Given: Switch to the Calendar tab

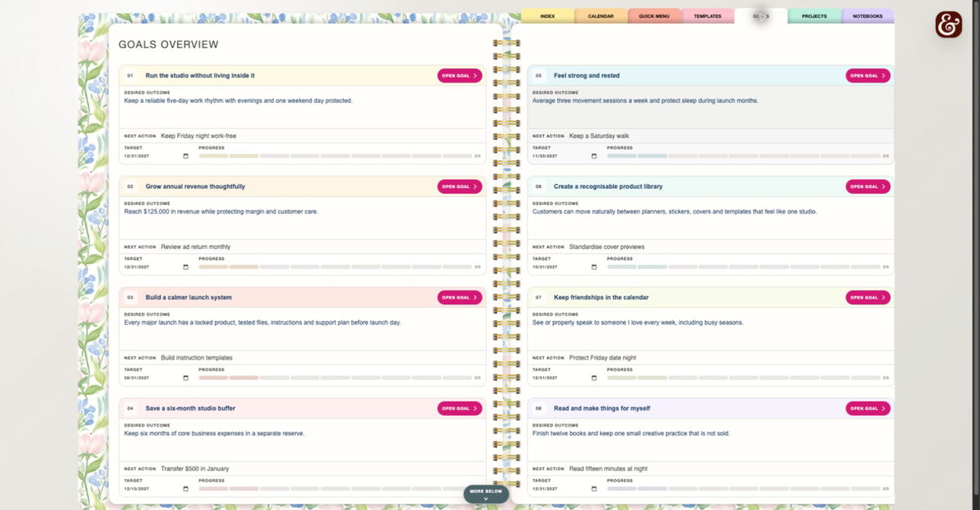Looking at the screenshot, I should (x=600, y=16).
